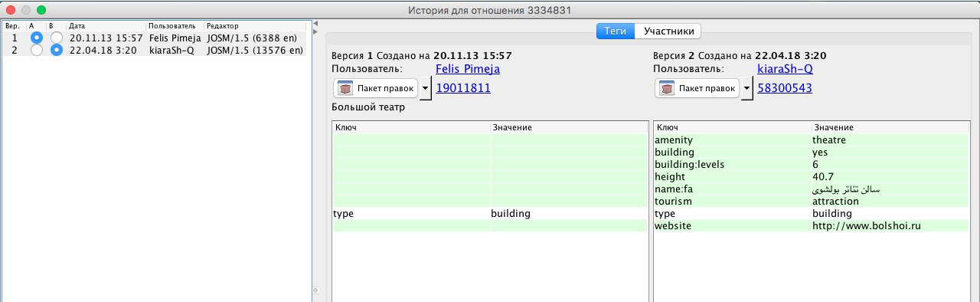Click Ключ header in left tag table
This screenshot has width=980, height=302.
tap(411, 127)
